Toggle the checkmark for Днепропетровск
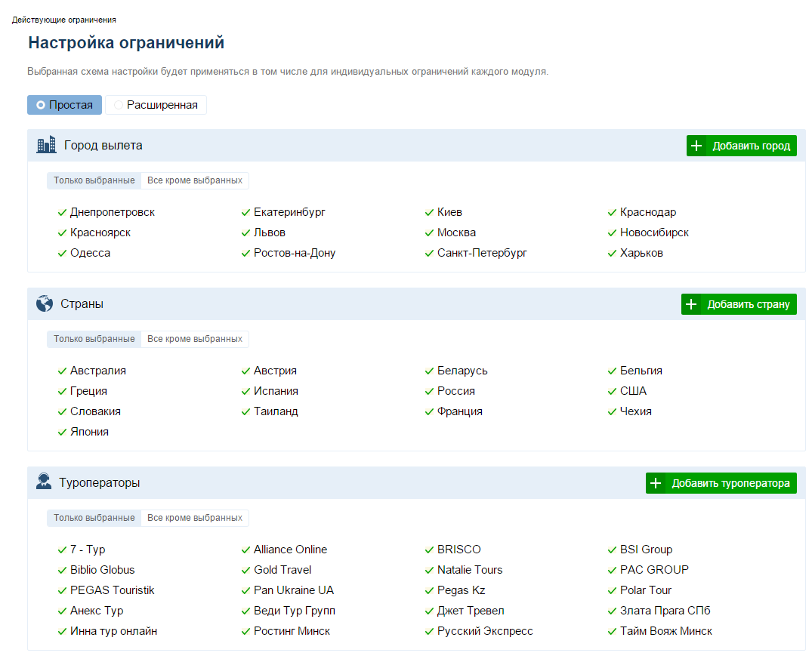The image size is (812, 662). point(62,213)
